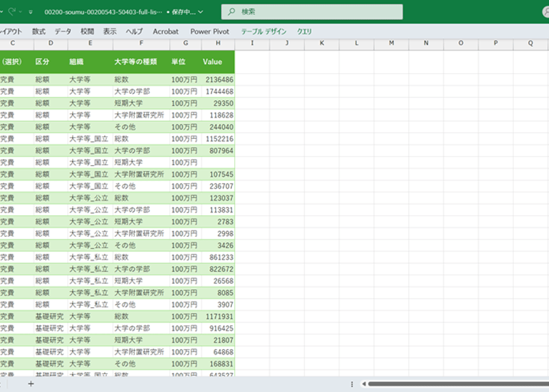Select the empty Value cell beside 国立 短期大学
Screen dimensions: 549x392
[218, 163]
